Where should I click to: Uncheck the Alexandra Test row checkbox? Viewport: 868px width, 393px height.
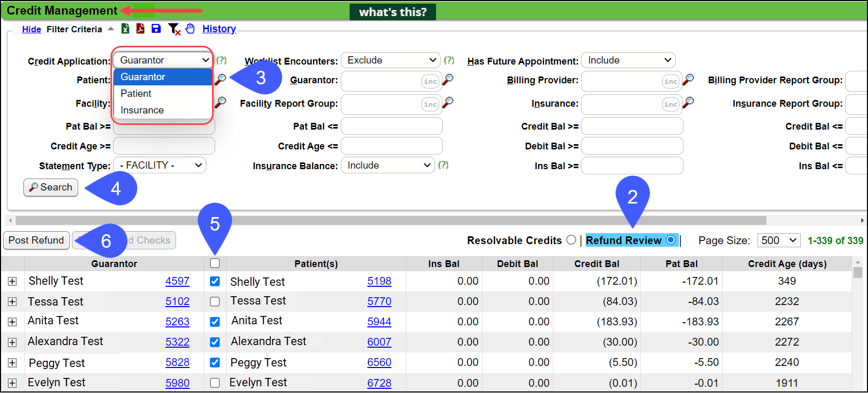(215, 342)
